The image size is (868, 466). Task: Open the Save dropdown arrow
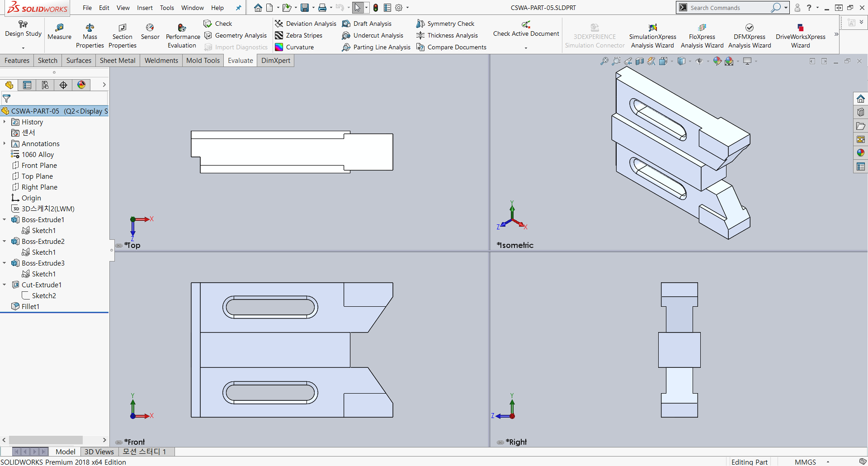point(313,8)
